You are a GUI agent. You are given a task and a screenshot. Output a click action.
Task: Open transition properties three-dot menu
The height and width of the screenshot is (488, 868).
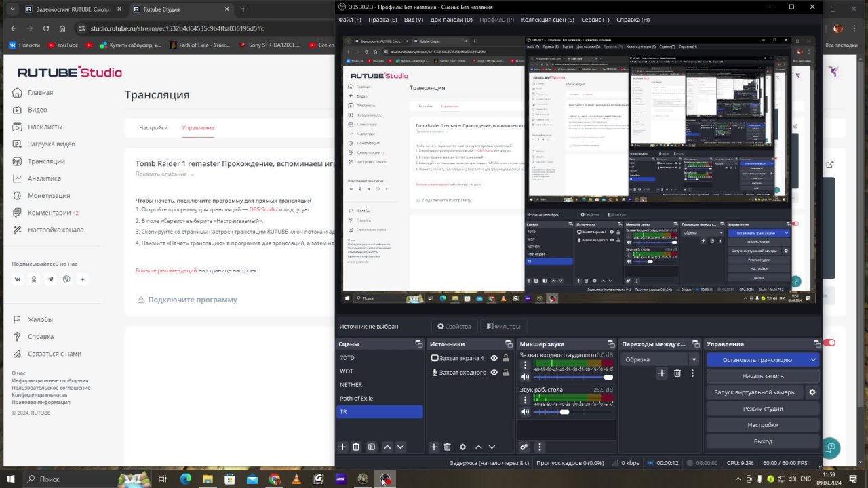pyautogui.click(x=692, y=373)
